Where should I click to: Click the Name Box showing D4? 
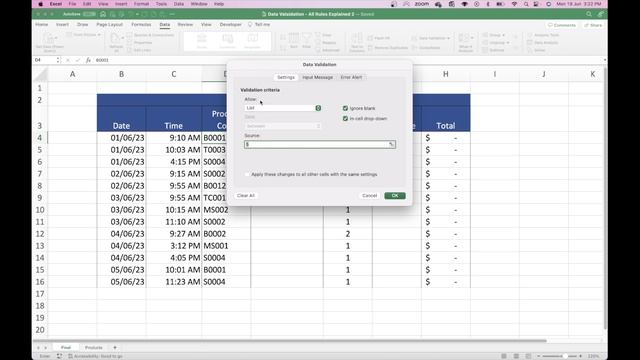(x=44, y=60)
